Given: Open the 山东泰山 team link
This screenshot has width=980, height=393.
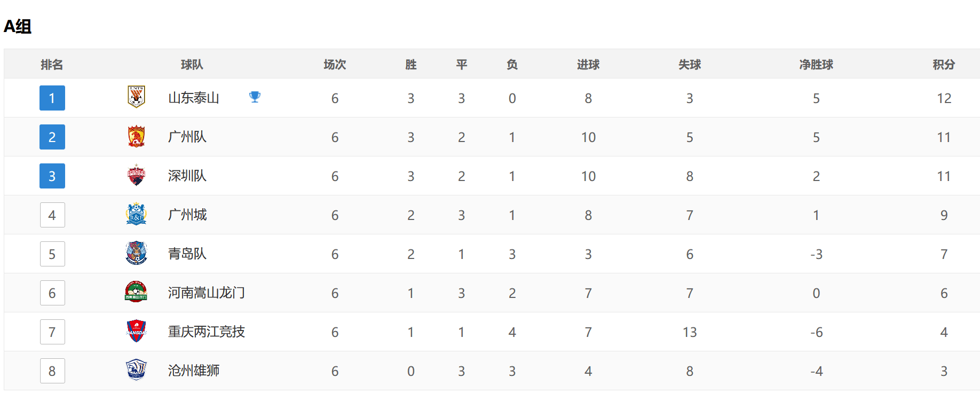Looking at the screenshot, I should pyautogui.click(x=194, y=98).
